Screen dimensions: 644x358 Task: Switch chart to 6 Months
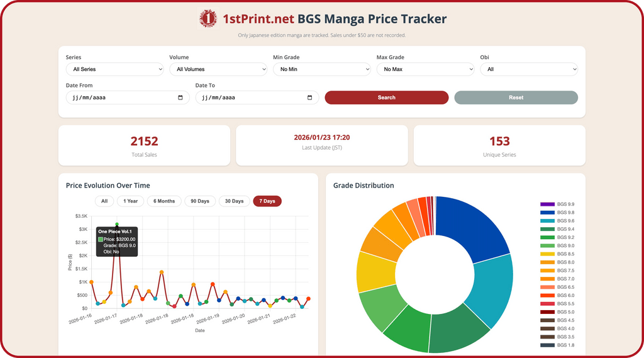tap(164, 201)
